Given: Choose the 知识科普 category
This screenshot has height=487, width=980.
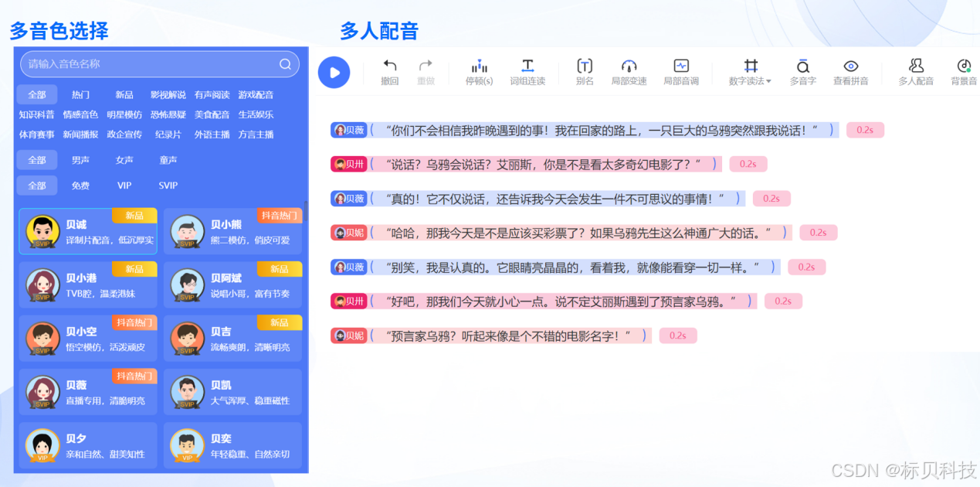Looking at the screenshot, I should click(37, 114).
